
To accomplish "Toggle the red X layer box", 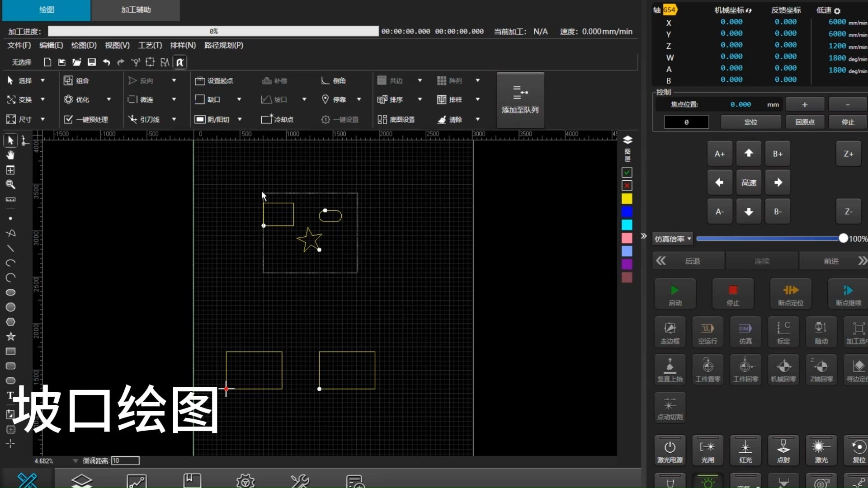I will [x=627, y=186].
